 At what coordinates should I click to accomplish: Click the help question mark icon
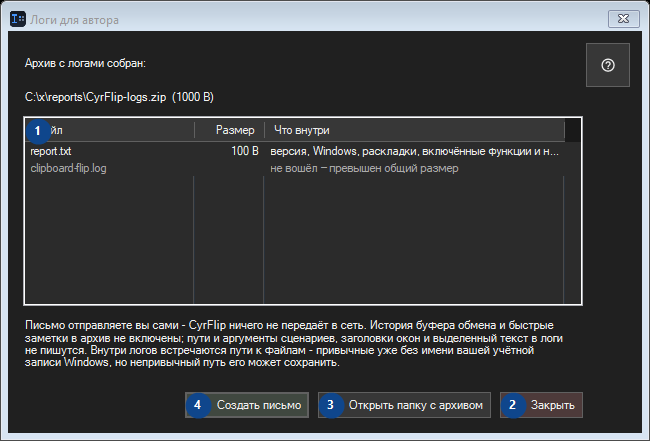point(608,65)
